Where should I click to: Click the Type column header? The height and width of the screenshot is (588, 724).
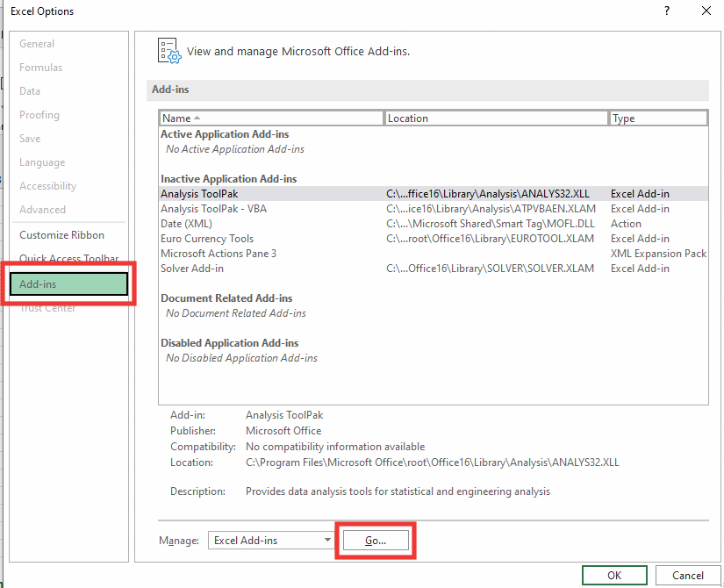pos(658,118)
